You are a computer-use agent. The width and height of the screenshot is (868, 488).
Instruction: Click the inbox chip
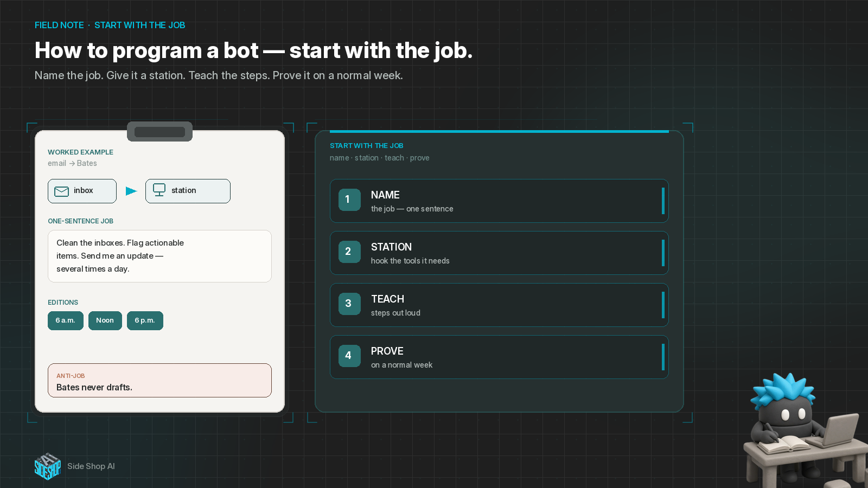82,191
